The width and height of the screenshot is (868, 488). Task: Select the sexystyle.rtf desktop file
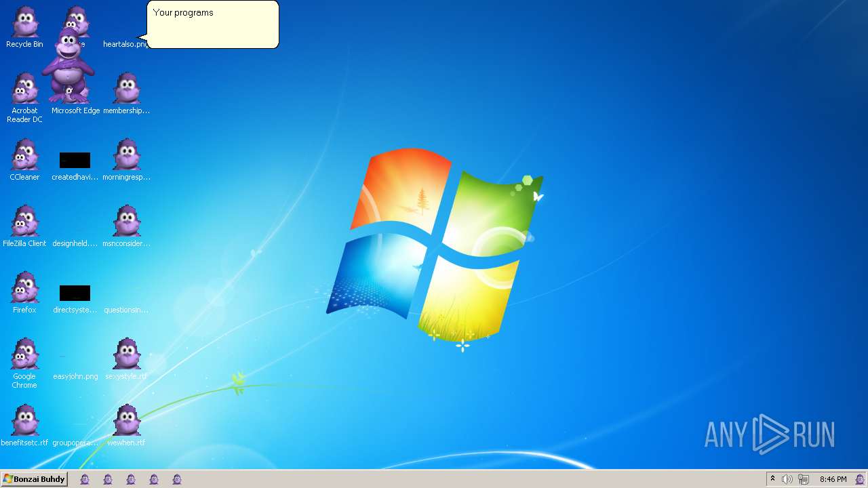pyautogui.click(x=126, y=359)
